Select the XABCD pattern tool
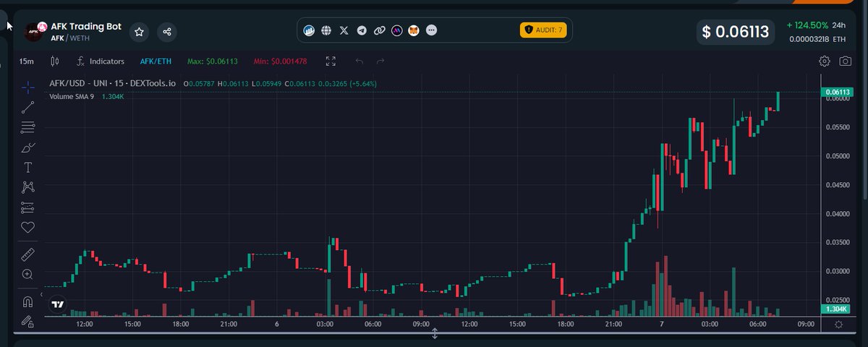 28,188
